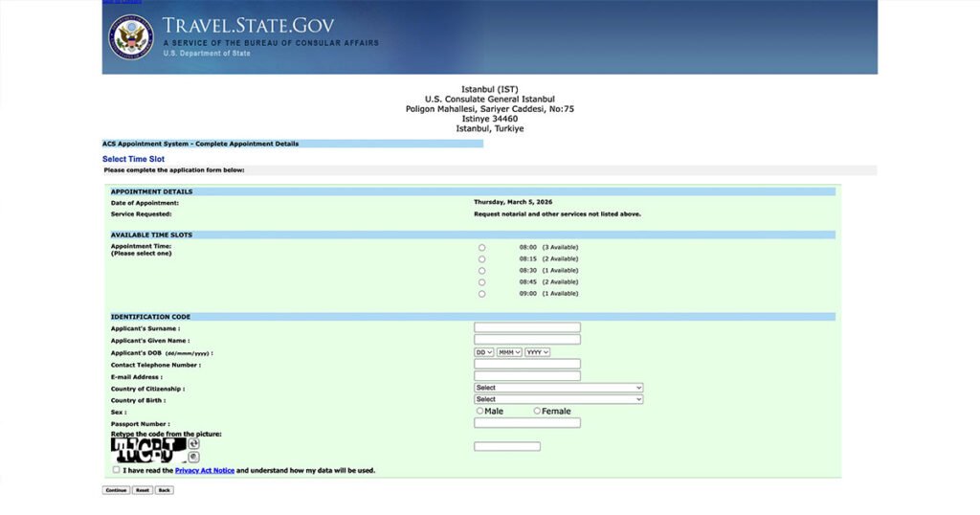
Task: Check the Privacy Act Notice acknowledgment box
Action: pos(117,470)
